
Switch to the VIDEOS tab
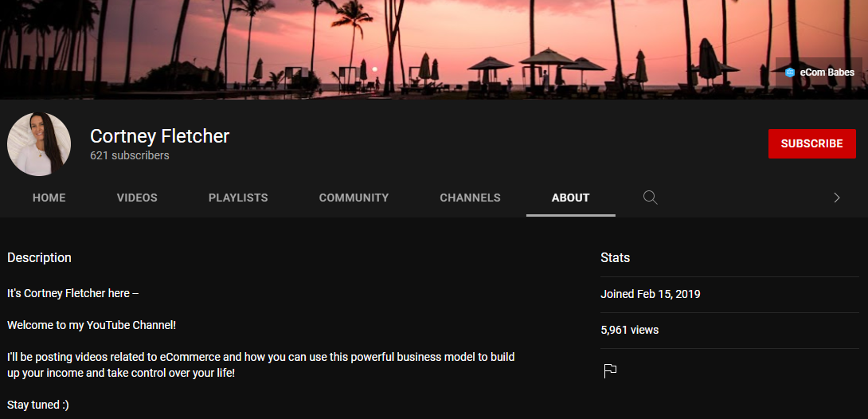coord(137,198)
